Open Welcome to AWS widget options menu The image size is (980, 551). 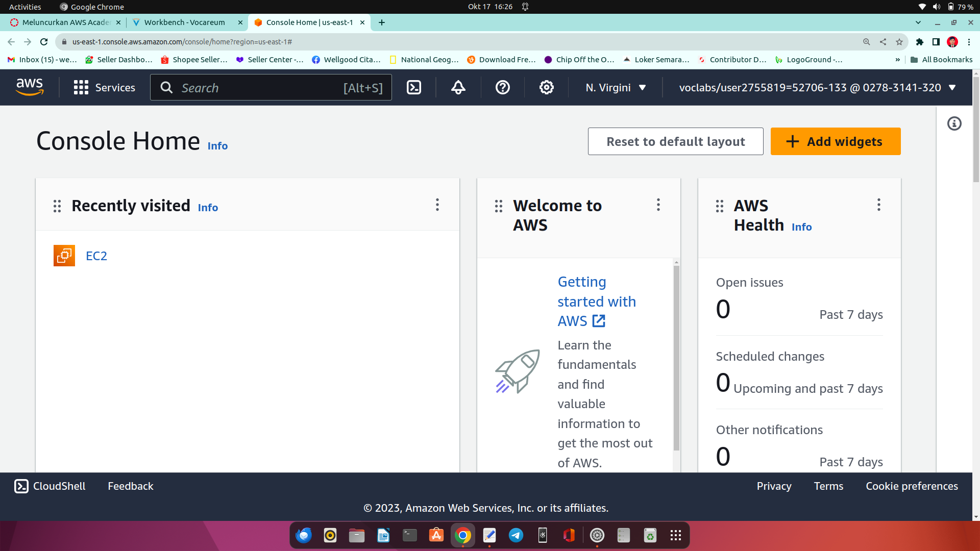[x=658, y=205]
